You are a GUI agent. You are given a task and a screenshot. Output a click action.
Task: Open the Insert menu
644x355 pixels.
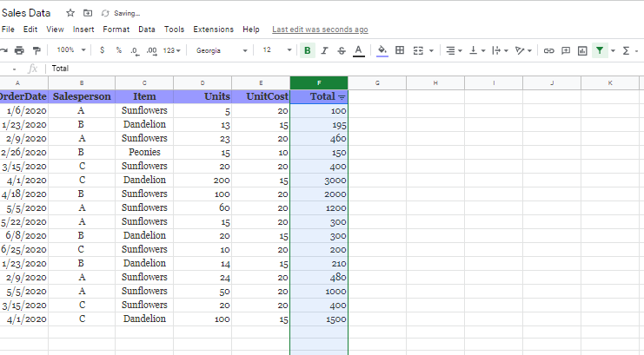point(83,30)
